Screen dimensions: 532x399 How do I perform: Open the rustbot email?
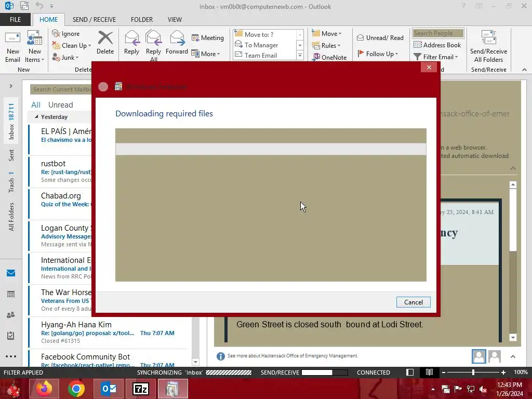60,171
